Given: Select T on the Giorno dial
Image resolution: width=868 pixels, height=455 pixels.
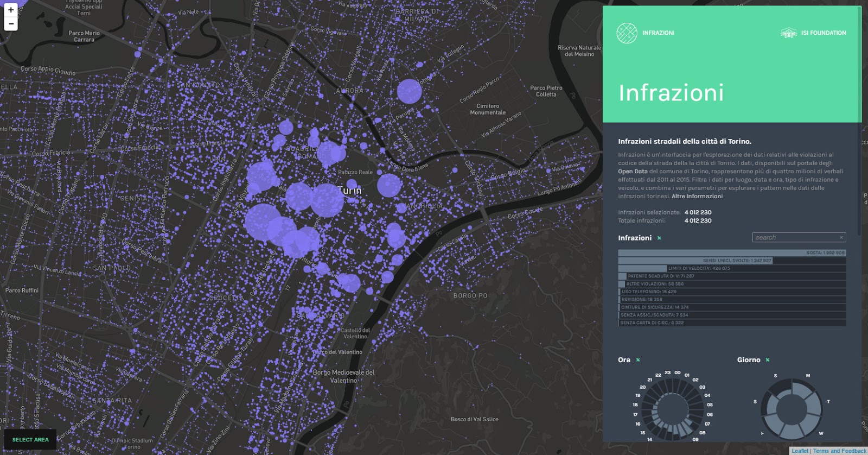Looking at the screenshot, I should [x=828, y=402].
